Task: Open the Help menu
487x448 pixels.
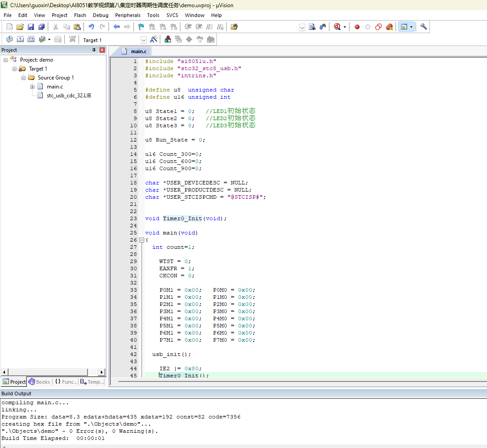Action: (216, 15)
